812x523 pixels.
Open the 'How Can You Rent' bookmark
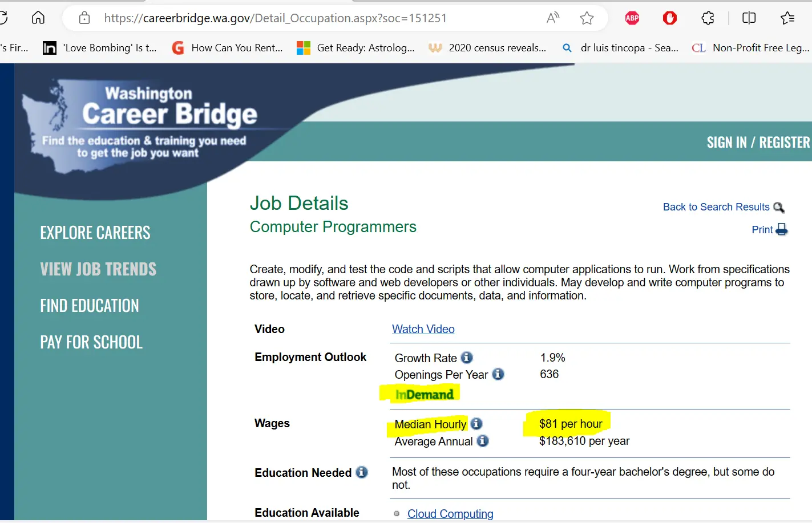coord(227,48)
